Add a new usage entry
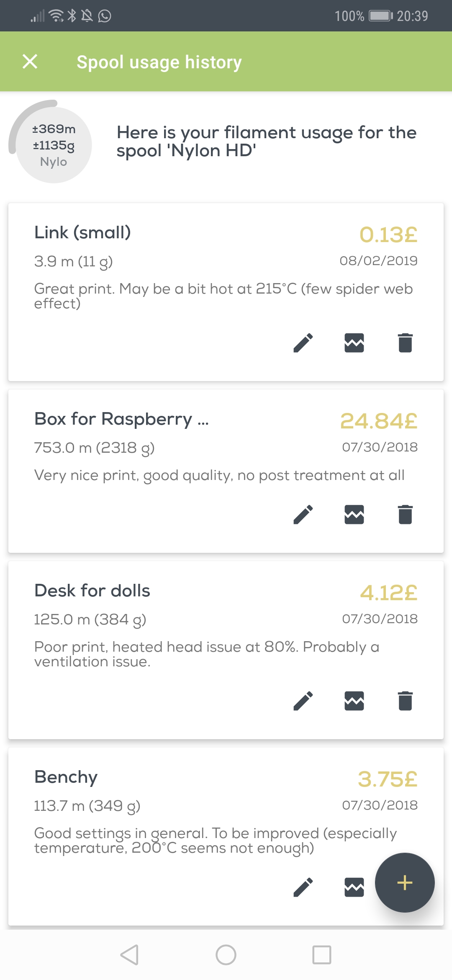The image size is (452, 980). coord(405,883)
